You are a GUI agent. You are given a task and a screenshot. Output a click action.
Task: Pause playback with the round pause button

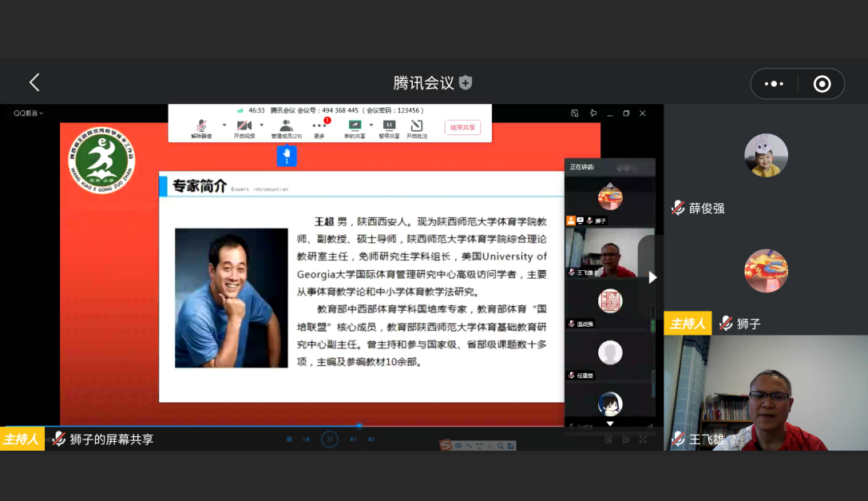329,439
